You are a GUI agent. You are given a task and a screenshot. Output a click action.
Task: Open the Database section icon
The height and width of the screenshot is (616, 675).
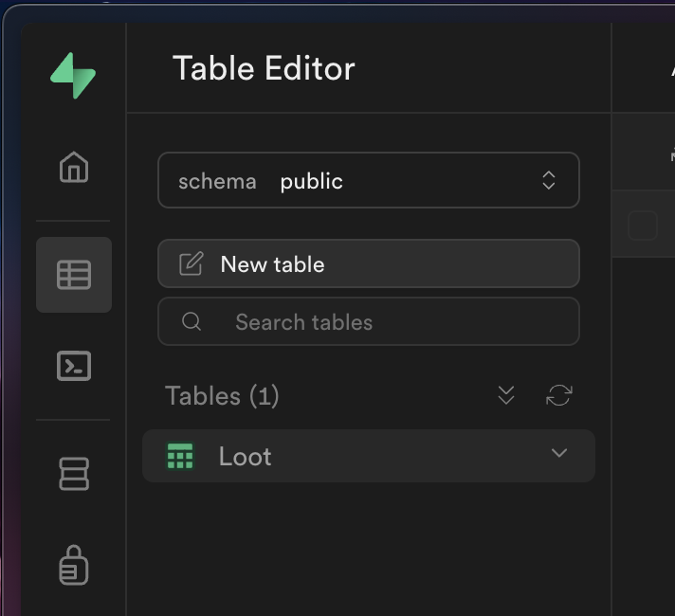tap(74, 474)
